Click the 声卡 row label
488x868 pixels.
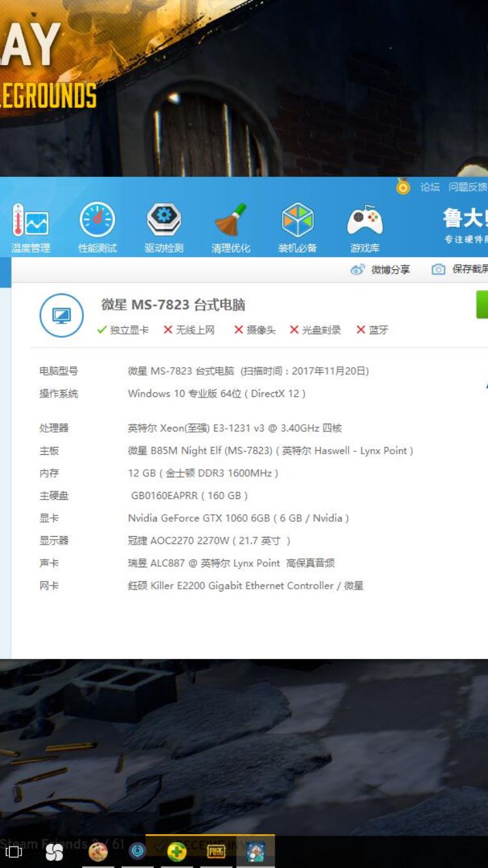(x=49, y=563)
